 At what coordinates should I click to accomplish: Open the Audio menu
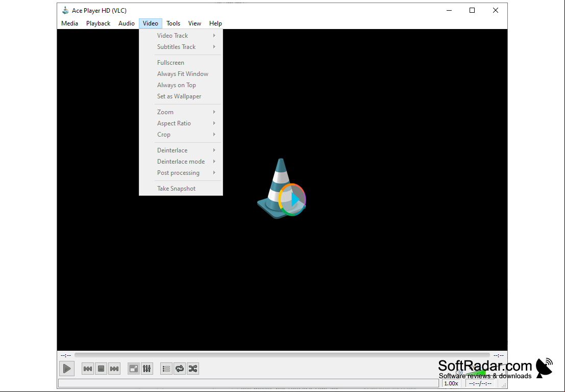tap(127, 23)
